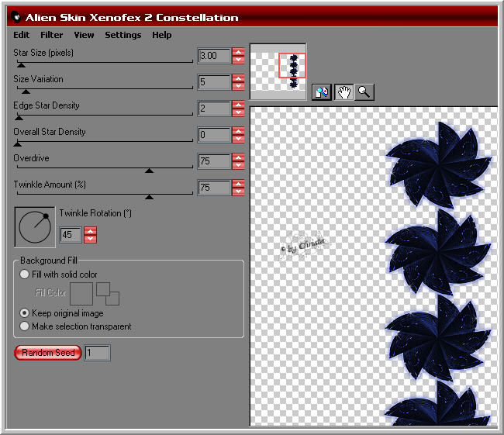This screenshot has width=504, height=435.
Task: Click the overlapping foreground/background color squares
Action: [108, 294]
